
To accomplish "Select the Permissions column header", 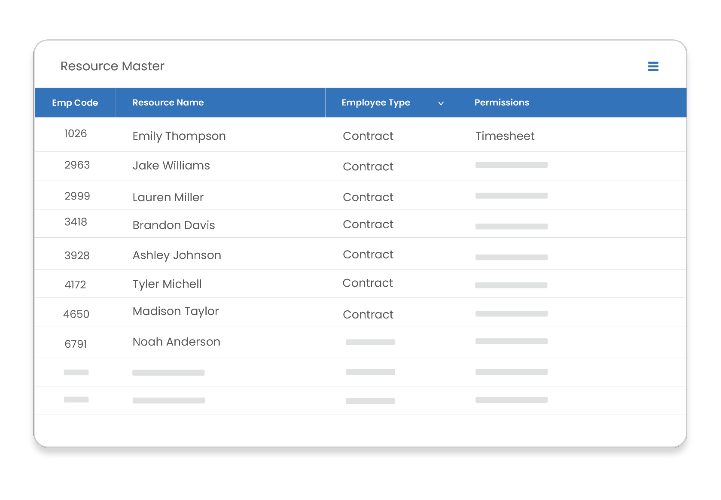I will pos(502,103).
